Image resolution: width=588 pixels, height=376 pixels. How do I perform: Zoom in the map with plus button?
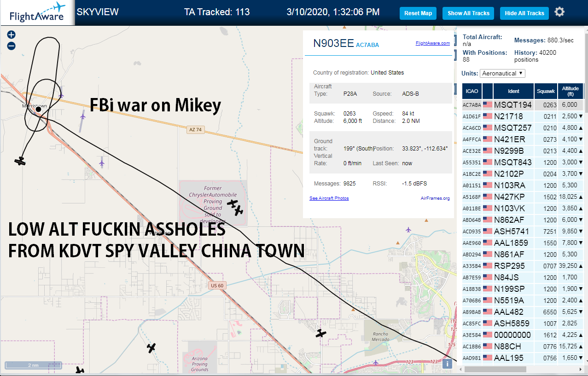click(x=12, y=35)
